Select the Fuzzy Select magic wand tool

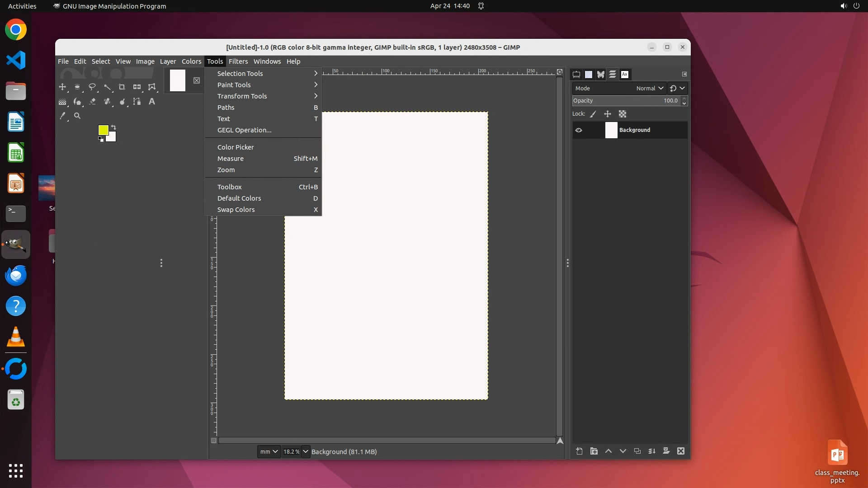(107, 87)
